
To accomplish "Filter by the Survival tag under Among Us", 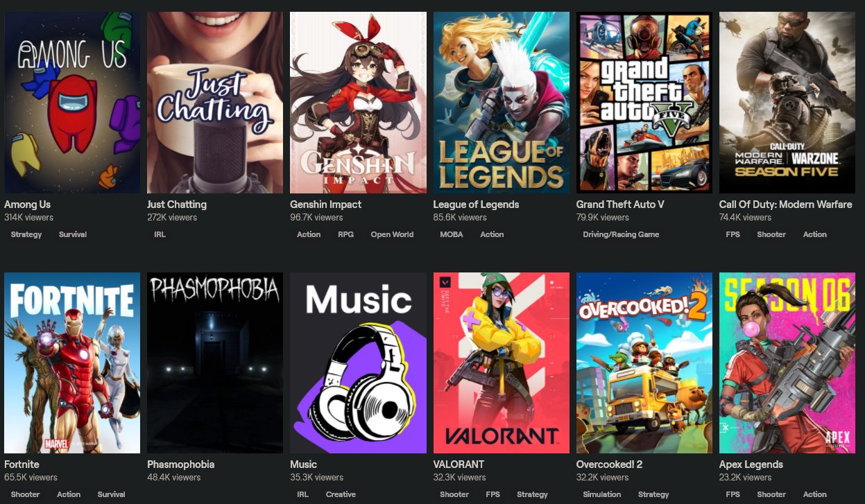I will [73, 234].
